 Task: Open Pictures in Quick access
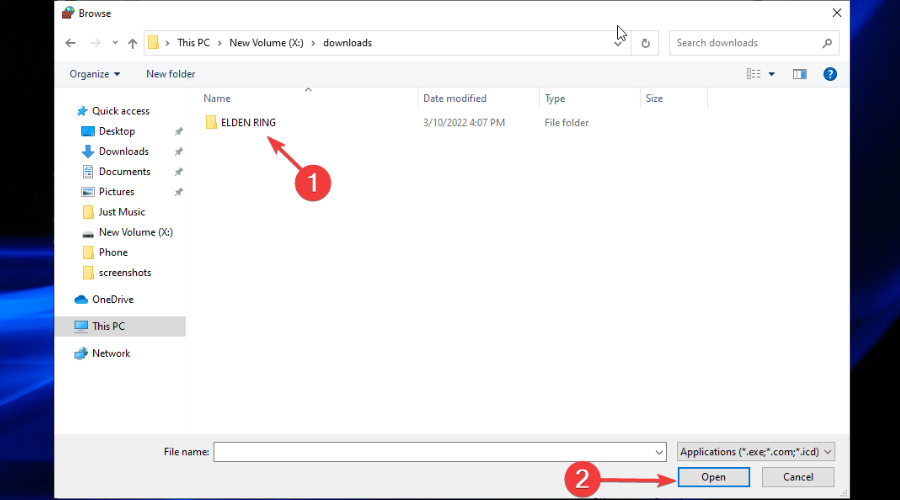[117, 191]
